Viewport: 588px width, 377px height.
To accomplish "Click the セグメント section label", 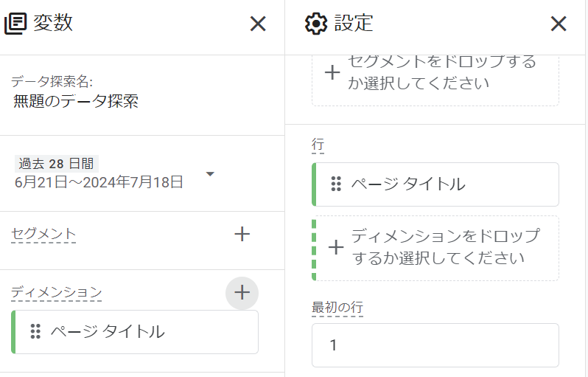I will [43, 234].
